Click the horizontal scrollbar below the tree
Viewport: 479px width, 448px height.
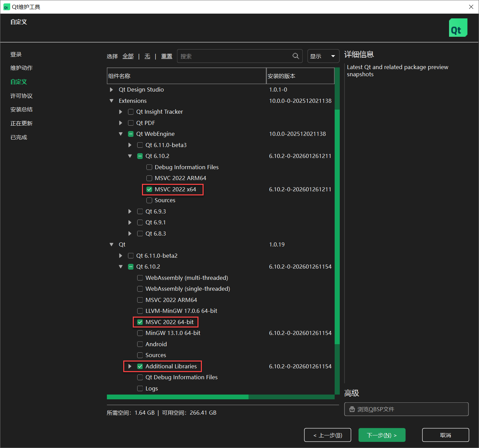221,397
